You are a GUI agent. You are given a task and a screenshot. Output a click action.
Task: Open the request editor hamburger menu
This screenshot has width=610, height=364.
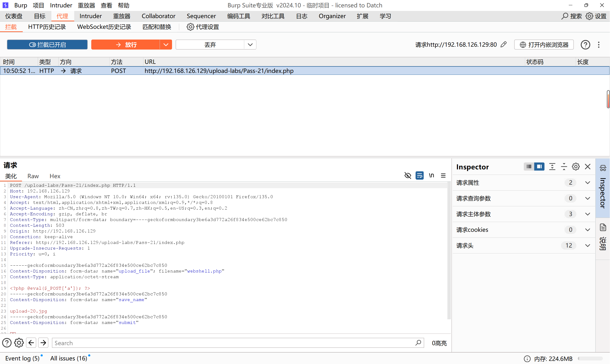pos(443,175)
